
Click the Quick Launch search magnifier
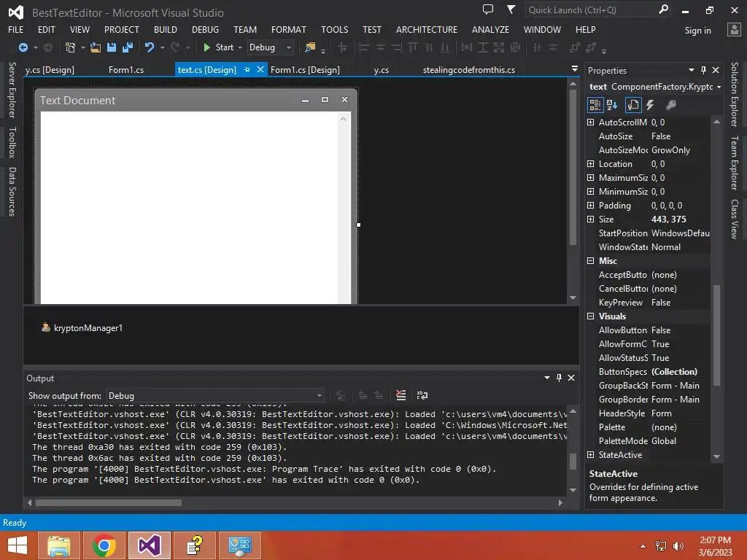[663, 9]
